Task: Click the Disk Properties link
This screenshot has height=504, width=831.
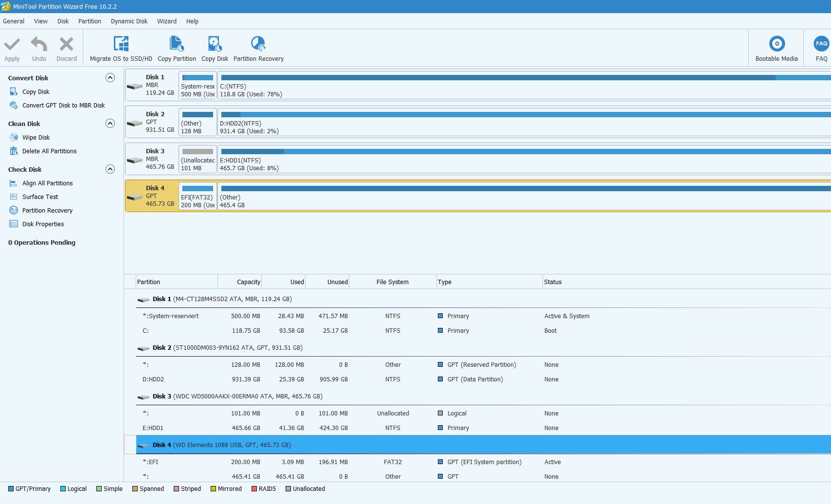Action: [43, 224]
